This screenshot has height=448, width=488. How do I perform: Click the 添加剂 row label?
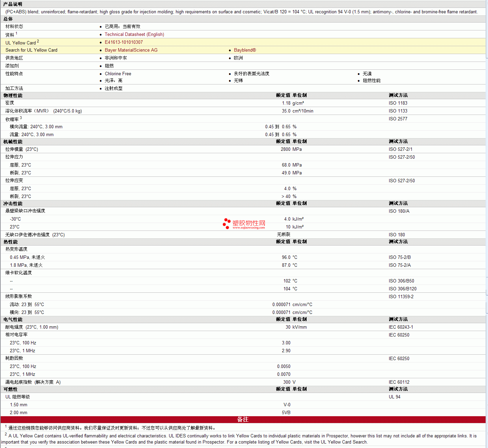pyautogui.click(x=12, y=66)
